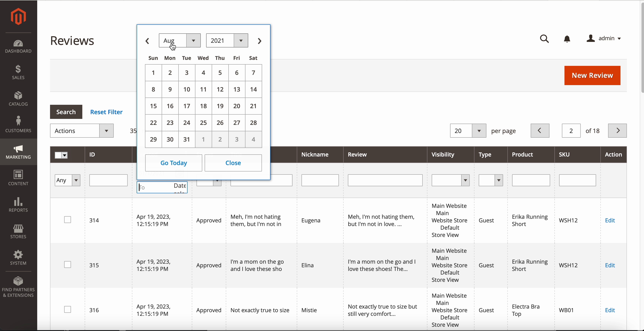Open the year dropdown showing 2021
The width and height of the screenshot is (644, 331).
point(227,40)
